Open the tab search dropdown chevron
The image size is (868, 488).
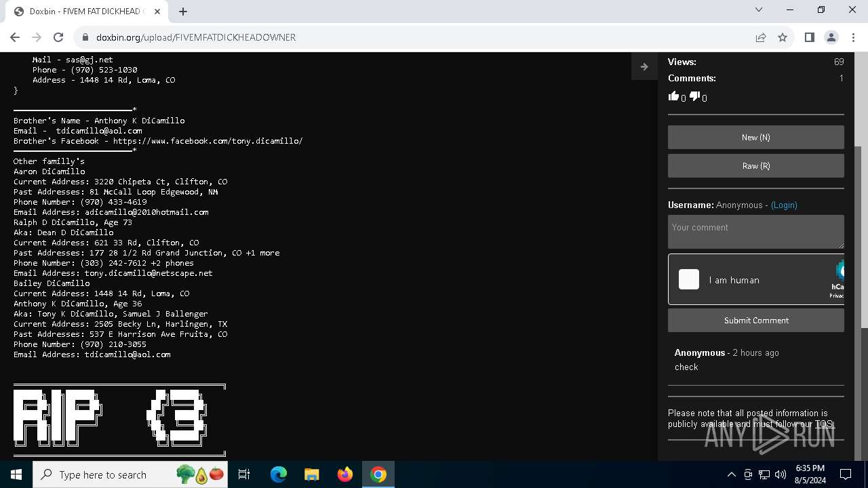759,9
